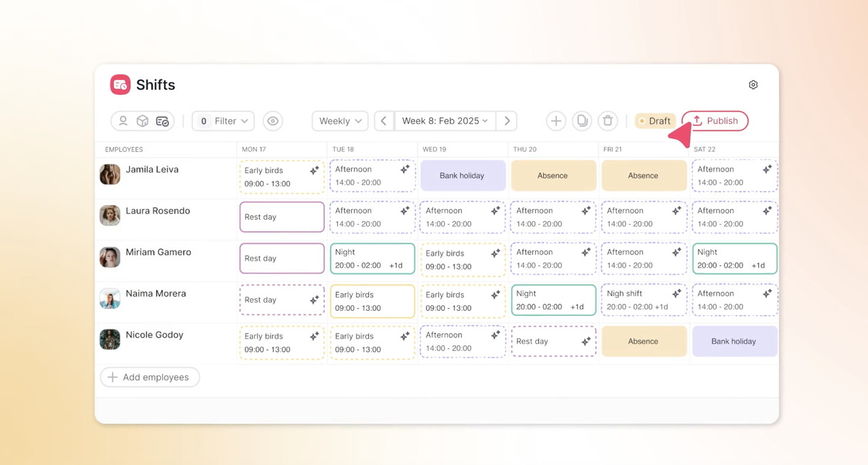Click the Shifts app logo icon

click(x=120, y=85)
